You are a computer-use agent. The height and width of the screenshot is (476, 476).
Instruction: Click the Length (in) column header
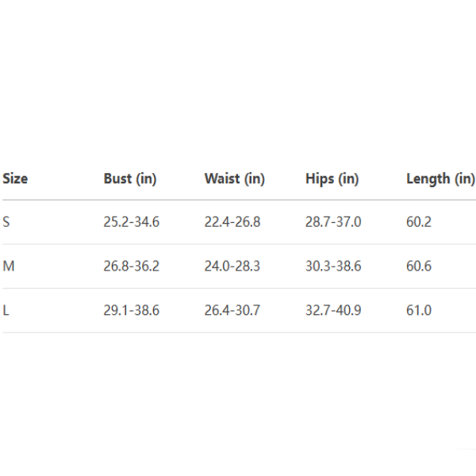click(x=440, y=178)
